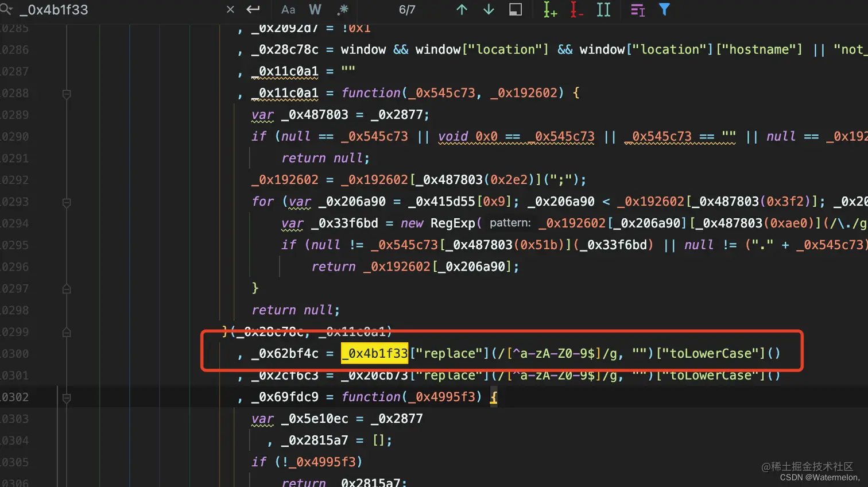868x487 pixels.
Task: Collapse the function fold at line 0288
Action: (x=67, y=94)
